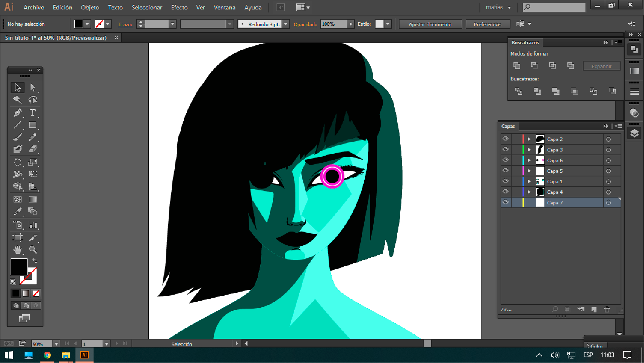Select the Sin título-1 document tab
644x363 pixels.
click(56, 38)
